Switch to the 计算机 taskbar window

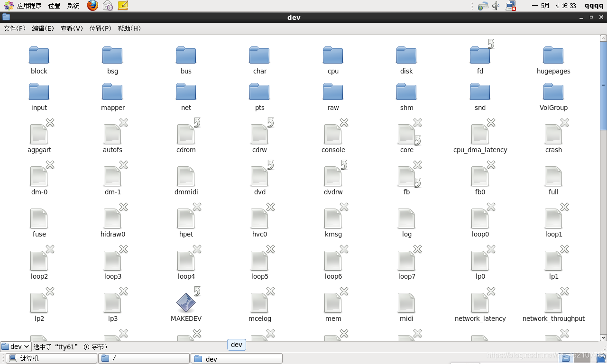[51, 359]
